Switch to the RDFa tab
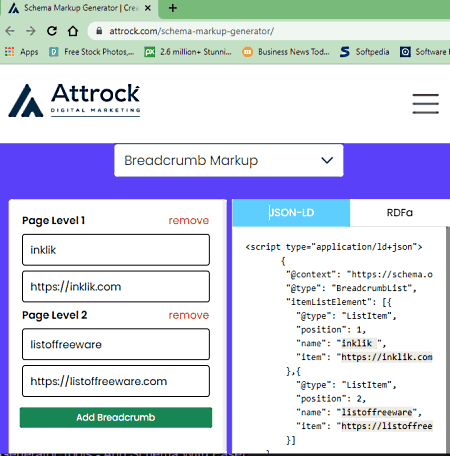The width and height of the screenshot is (450, 456). pos(400,213)
